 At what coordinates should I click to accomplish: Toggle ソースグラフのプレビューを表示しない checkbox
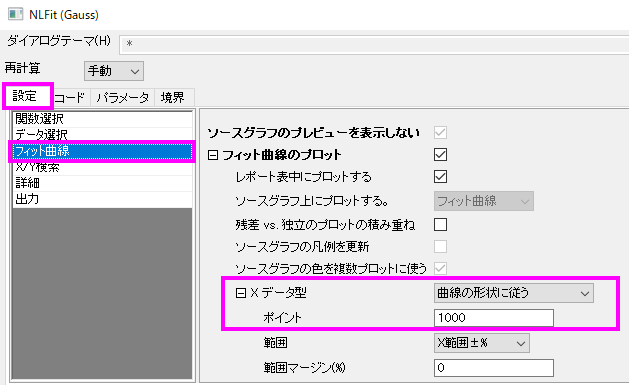(440, 132)
